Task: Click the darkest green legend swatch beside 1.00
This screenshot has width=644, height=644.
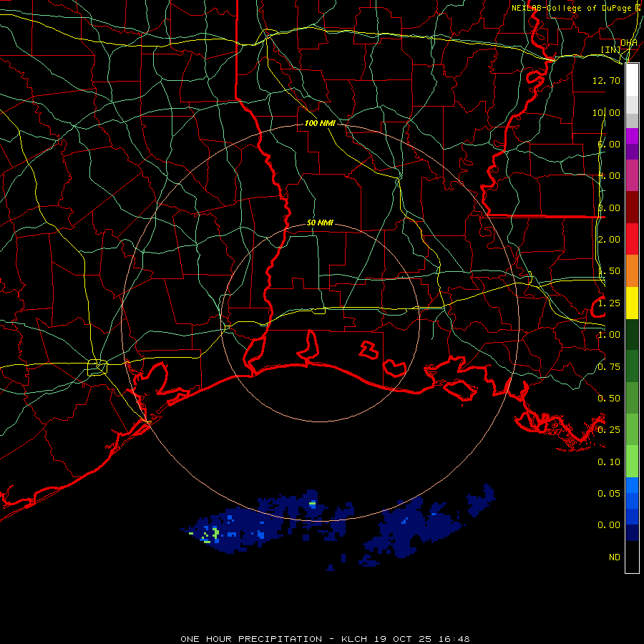Action: pos(632,334)
